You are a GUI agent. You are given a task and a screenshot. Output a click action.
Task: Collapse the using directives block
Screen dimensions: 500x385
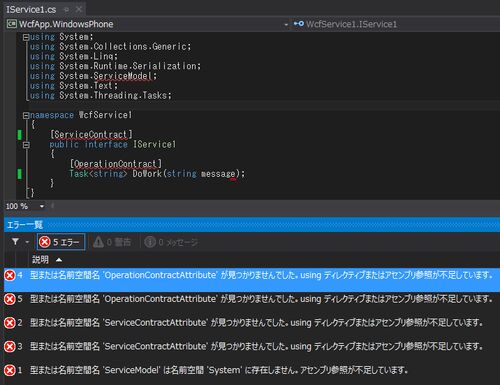pyautogui.click(x=26, y=37)
